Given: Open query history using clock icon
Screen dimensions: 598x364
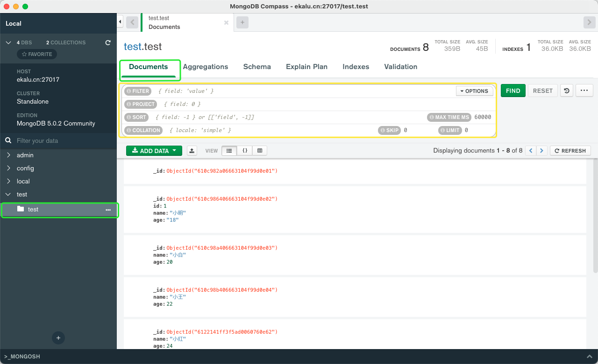Looking at the screenshot, I should coord(566,91).
